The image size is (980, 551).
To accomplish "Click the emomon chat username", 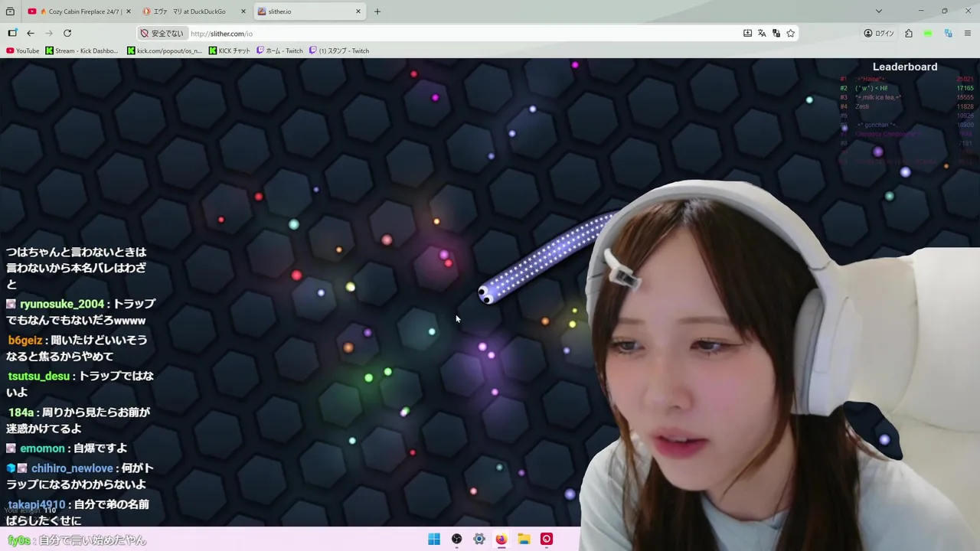I will pyautogui.click(x=42, y=448).
